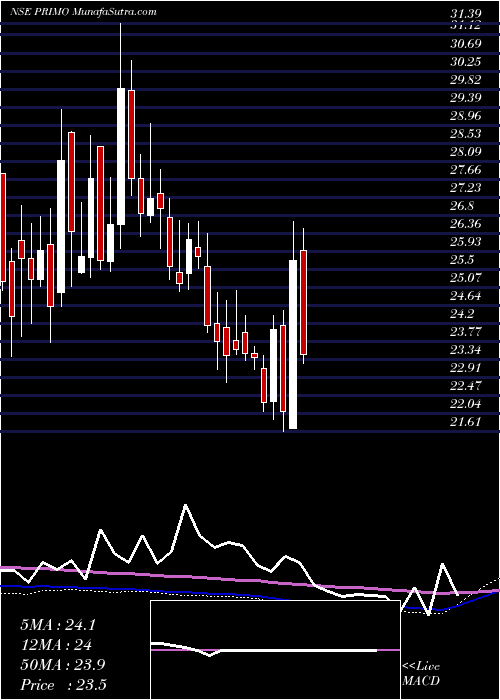Select the tallest white candle near 29.6

[121, 157]
